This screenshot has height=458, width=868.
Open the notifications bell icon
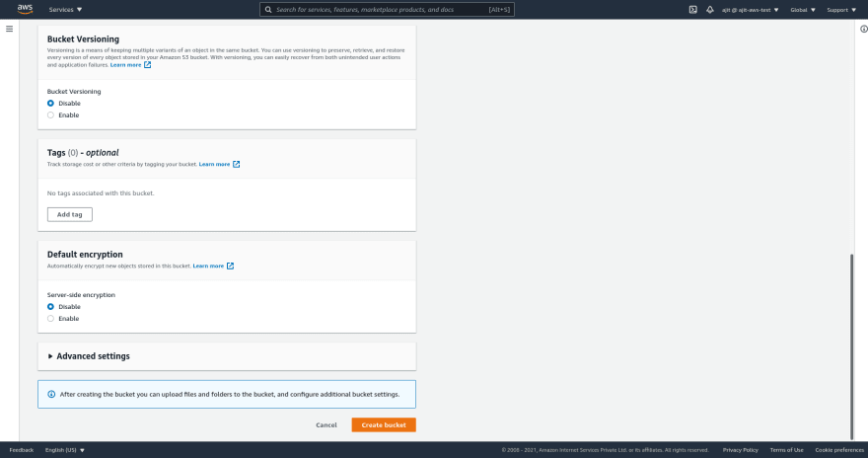coord(709,10)
